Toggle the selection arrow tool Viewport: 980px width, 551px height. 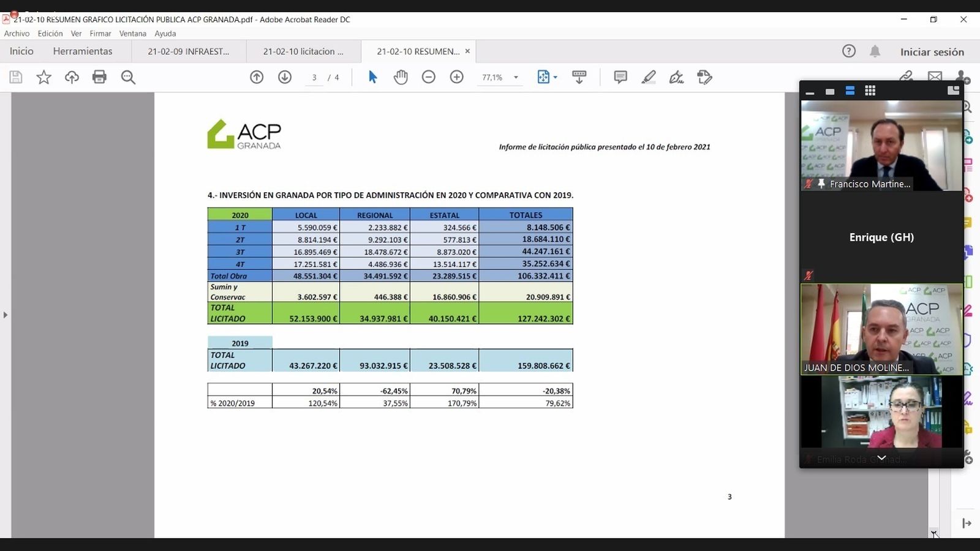click(372, 77)
